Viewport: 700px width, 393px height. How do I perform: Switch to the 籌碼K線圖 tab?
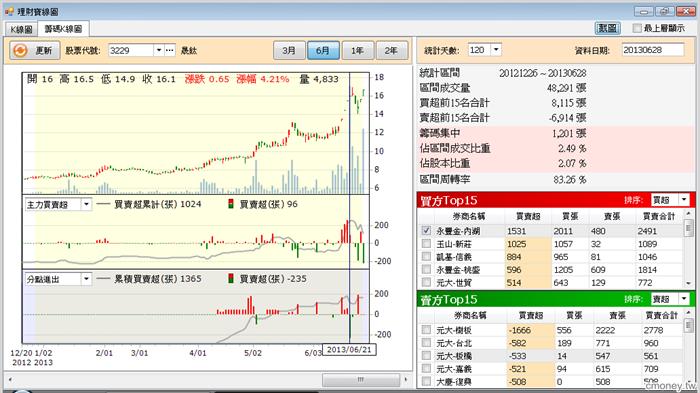click(63, 29)
